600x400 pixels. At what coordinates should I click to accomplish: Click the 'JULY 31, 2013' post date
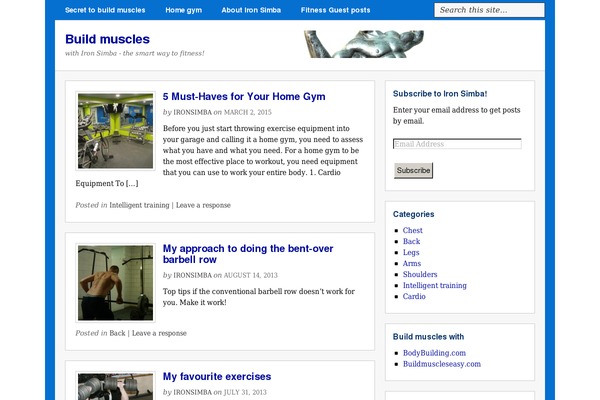click(x=245, y=392)
